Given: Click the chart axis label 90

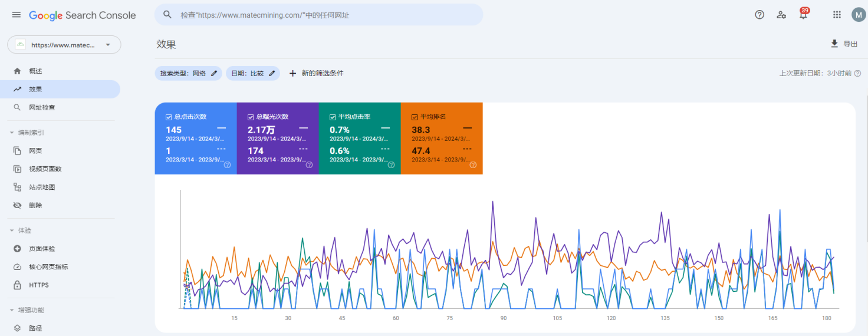Looking at the screenshot, I should point(504,318).
